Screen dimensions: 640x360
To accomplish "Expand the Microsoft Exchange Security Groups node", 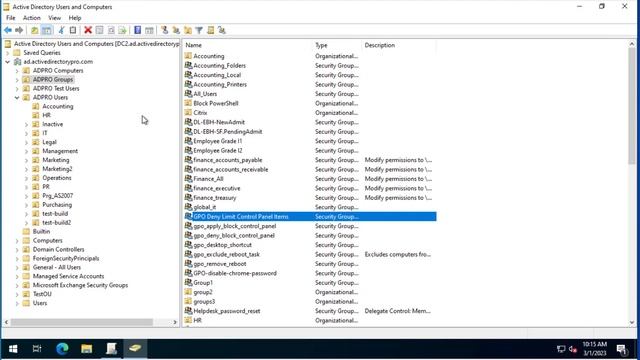I will 17,286.
